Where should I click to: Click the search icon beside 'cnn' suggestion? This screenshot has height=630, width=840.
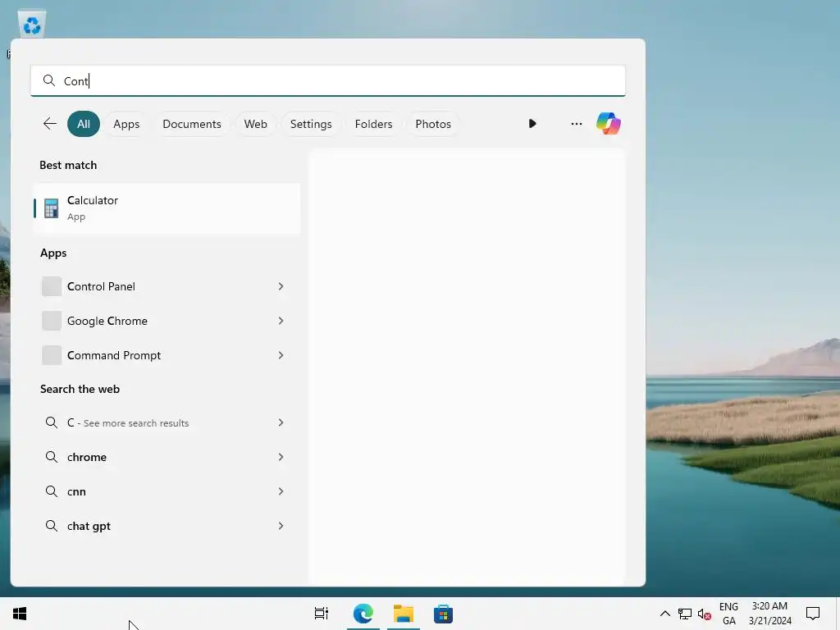(x=52, y=491)
